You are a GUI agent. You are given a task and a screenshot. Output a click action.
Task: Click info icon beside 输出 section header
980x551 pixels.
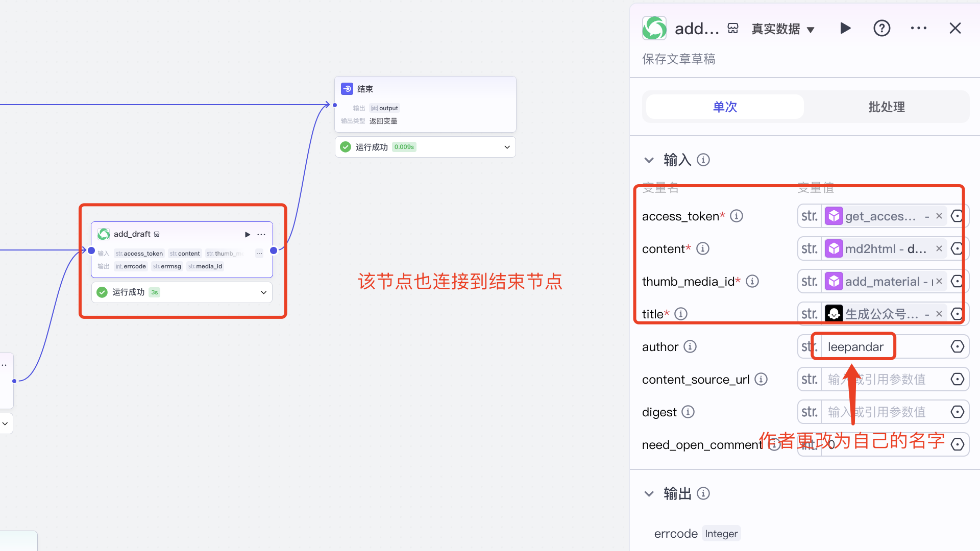pyautogui.click(x=703, y=493)
